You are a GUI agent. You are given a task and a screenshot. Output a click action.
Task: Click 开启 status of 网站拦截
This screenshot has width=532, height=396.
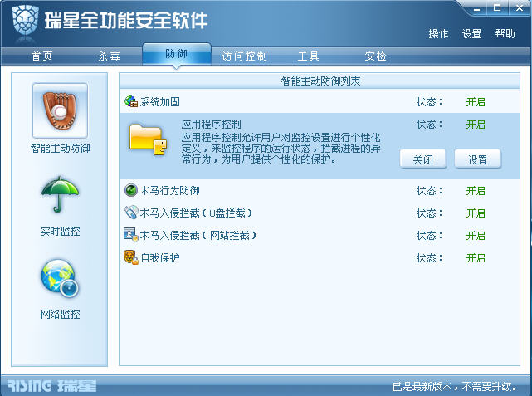[476, 236]
